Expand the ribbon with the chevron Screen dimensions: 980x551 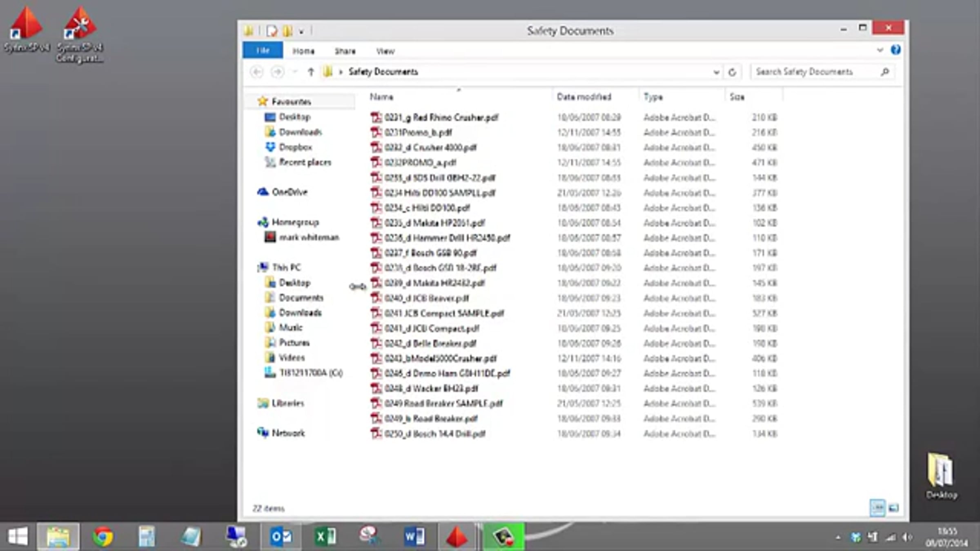pos(880,50)
